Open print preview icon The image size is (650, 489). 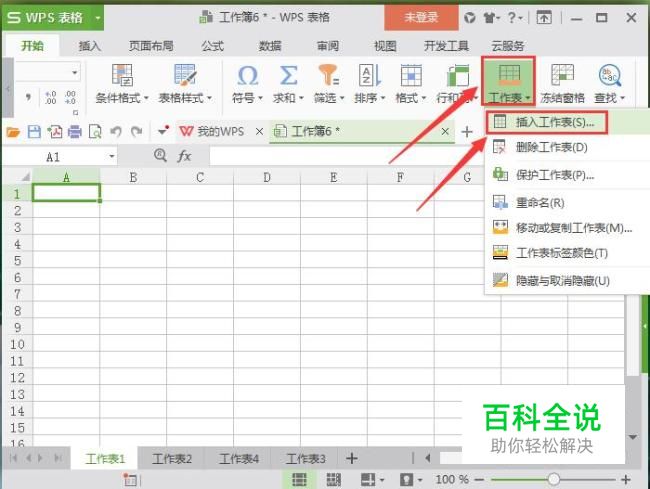click(95, 132)
